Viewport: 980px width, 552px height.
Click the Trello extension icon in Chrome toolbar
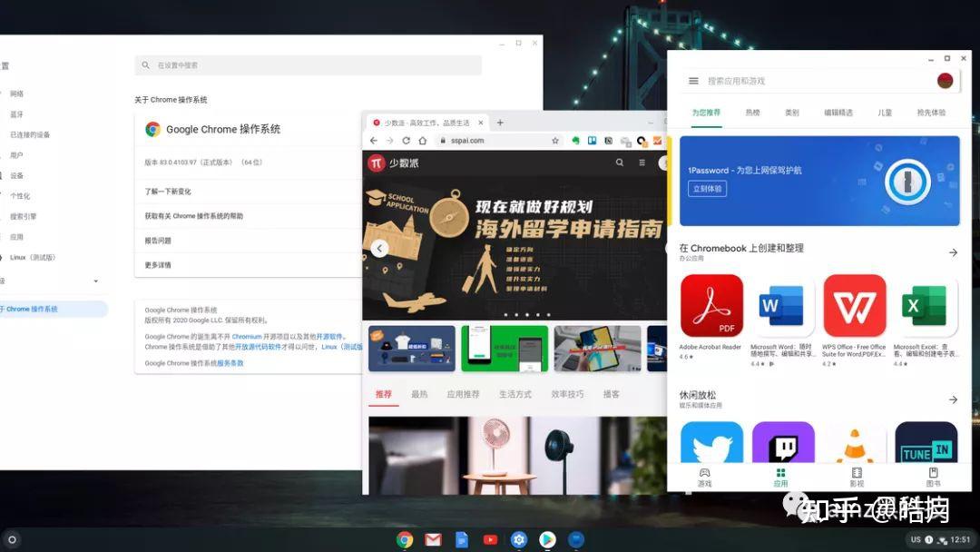(x=592, y=141)
